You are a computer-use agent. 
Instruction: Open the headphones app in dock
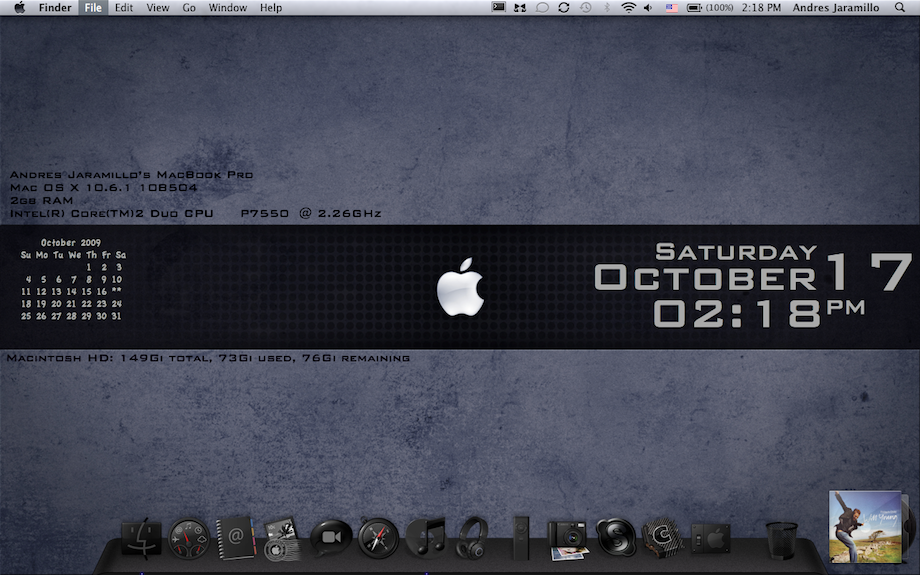(473, 537)
